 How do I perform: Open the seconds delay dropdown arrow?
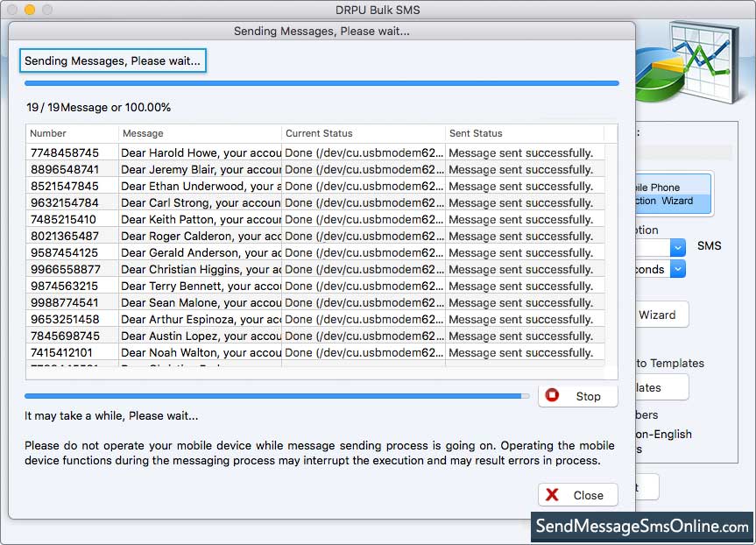tap(677, 269)
